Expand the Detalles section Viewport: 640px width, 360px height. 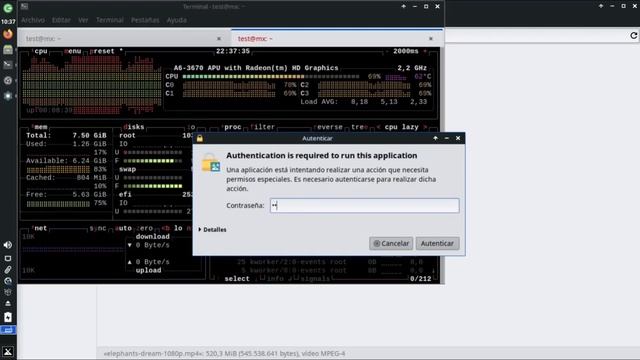pos(212,230)
